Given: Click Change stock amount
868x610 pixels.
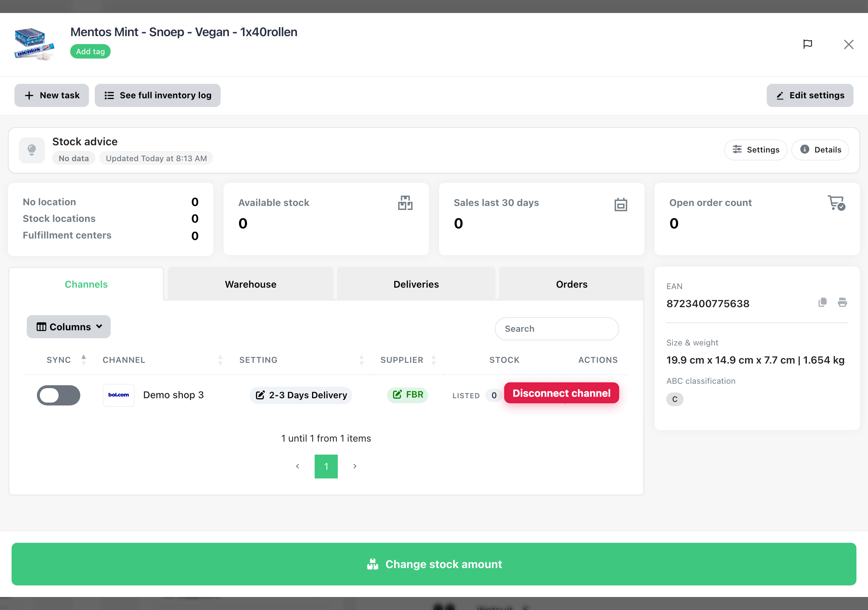Looking at the screenshot, I should click(434, 564).
